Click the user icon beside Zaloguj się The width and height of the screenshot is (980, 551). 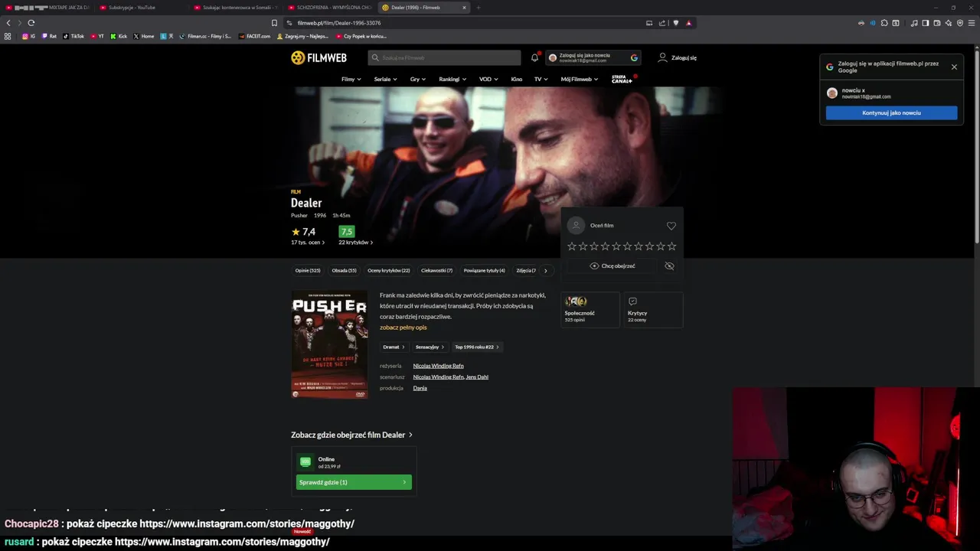[x=663, y=57]
